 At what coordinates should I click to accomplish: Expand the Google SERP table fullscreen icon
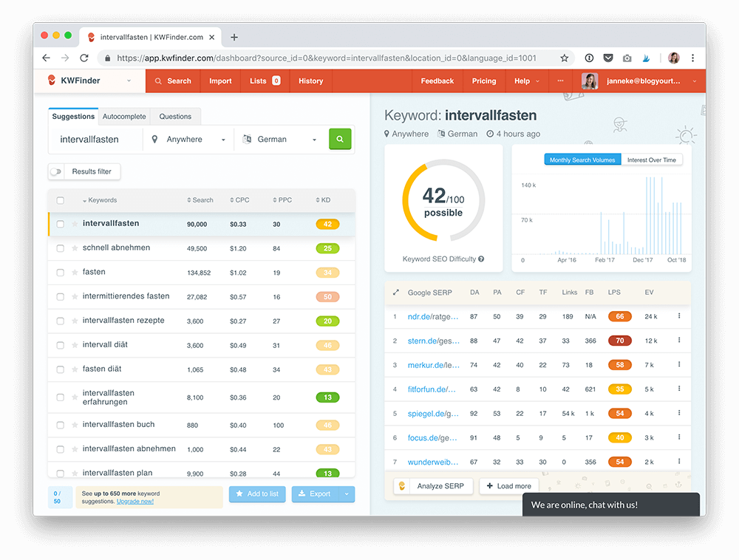(396, 293)
